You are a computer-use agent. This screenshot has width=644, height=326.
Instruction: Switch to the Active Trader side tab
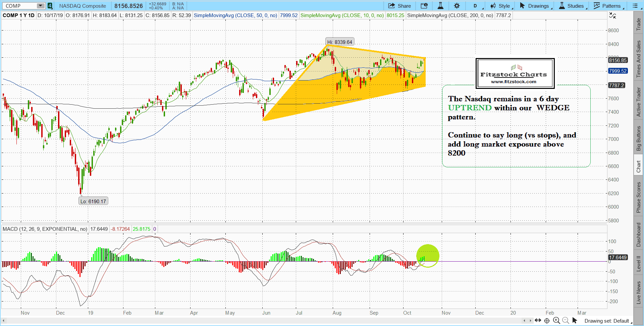[639, 102]
